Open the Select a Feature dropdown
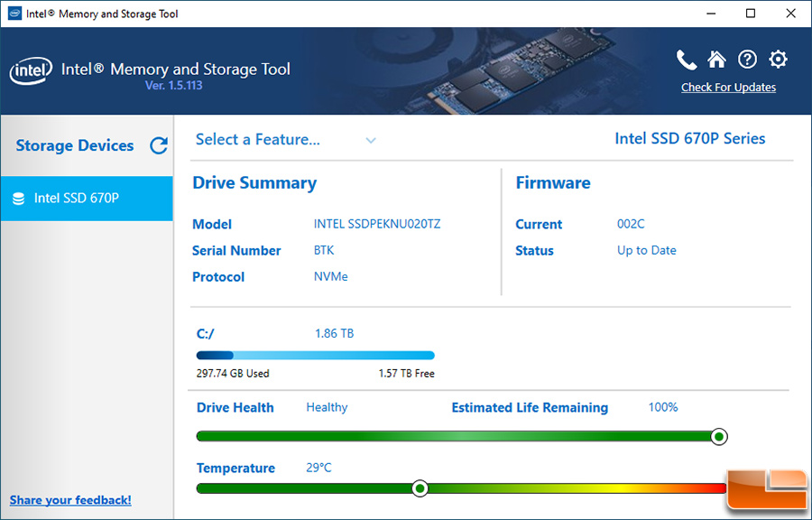812x520 pixels. 285,139
